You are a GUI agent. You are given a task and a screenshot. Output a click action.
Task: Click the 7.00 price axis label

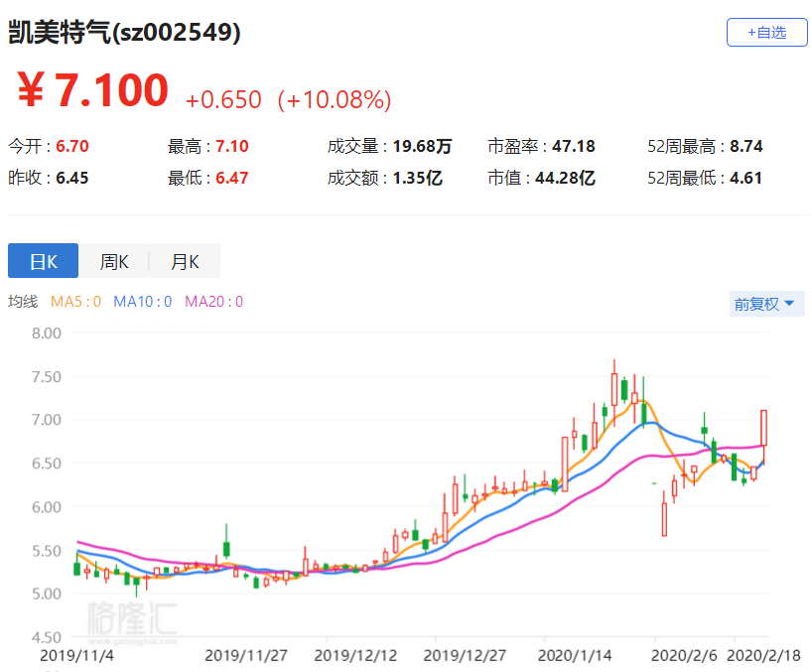click(46, 419)
